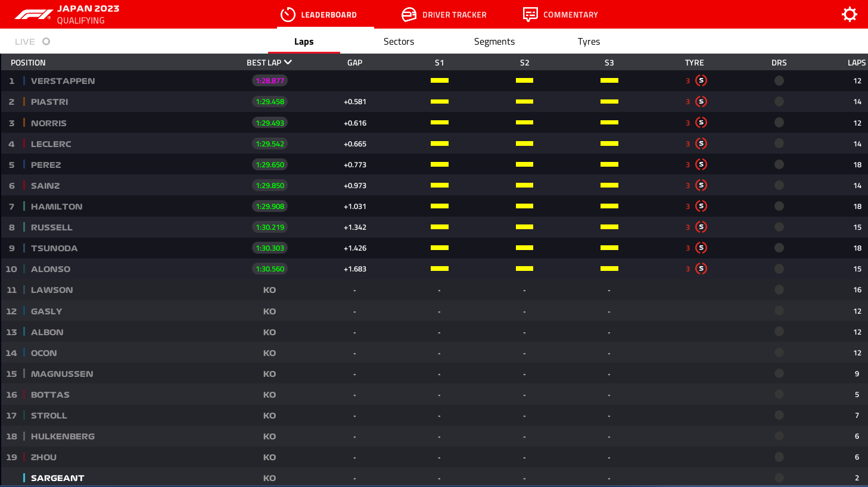Image resolution: width=868 pixels, height=487 pixels.
Task: Click Norris's soft tyre icon
Action: pos(701,123)
